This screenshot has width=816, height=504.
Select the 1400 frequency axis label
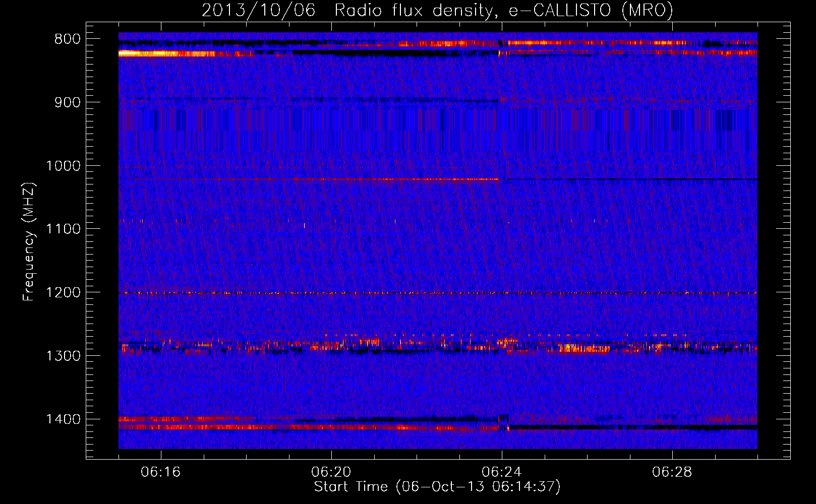(x=63, y=419)
